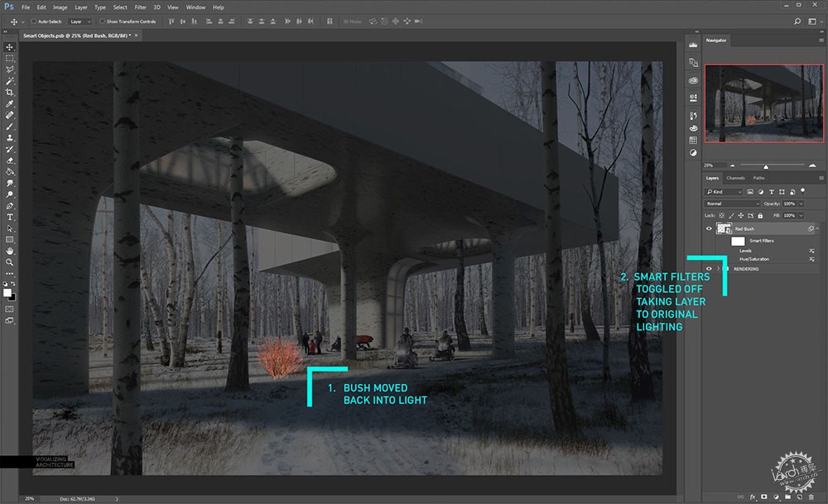Image resolution: width=828 pixels, height=504 pixels.
Task: Open the Swatches grid panel icon
Action: click(x=693, y=141)
